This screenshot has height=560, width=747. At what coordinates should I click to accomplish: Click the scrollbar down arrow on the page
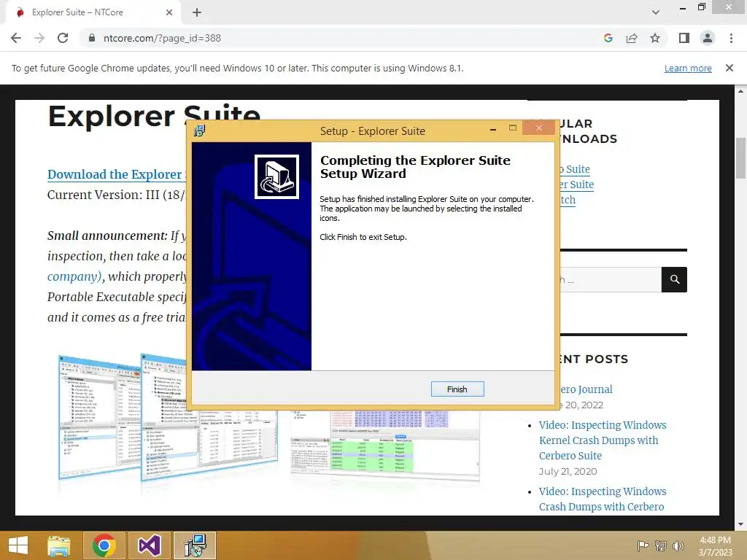point(740,524)
